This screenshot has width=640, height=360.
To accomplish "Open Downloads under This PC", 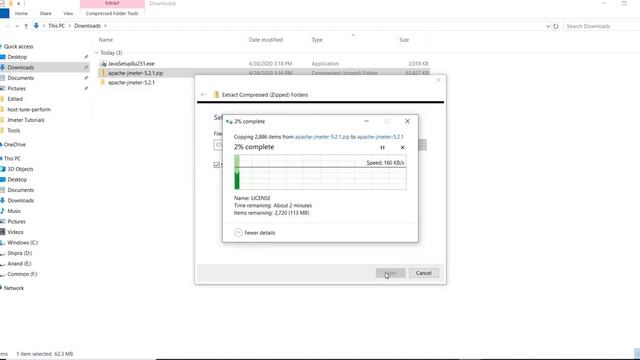I will click(x=20, y=201).
